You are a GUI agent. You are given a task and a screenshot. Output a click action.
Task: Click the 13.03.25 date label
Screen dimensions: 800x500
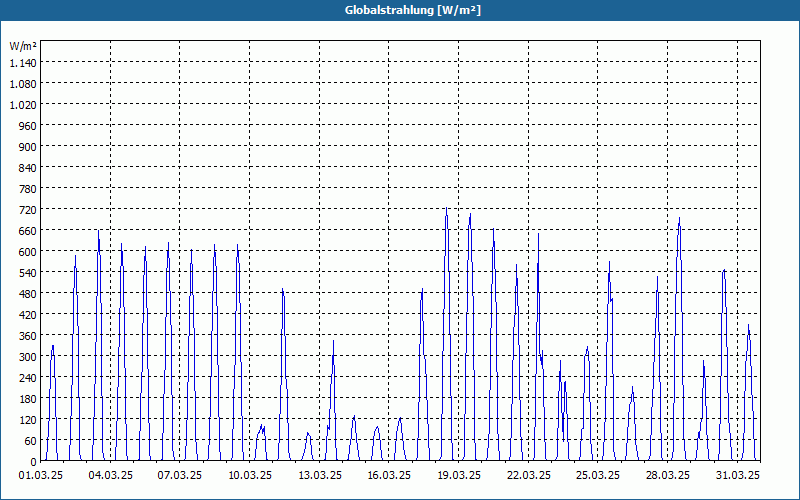(x=319, y=475)
